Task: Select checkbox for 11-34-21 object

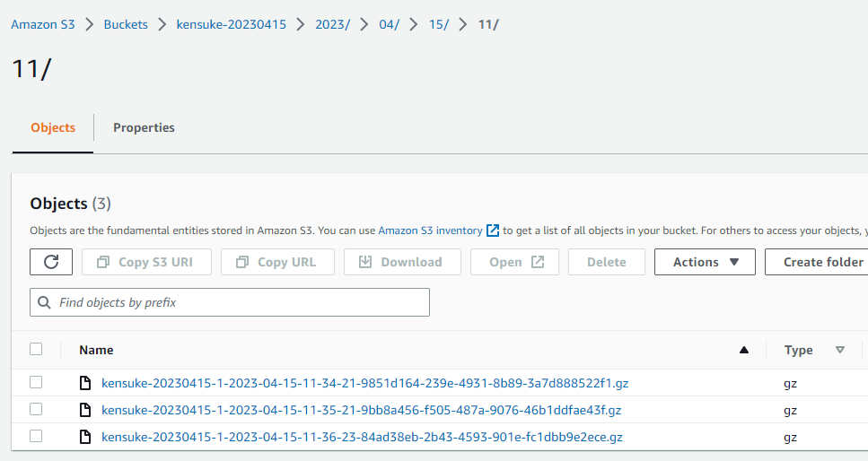Action: (x=36, y=382)
